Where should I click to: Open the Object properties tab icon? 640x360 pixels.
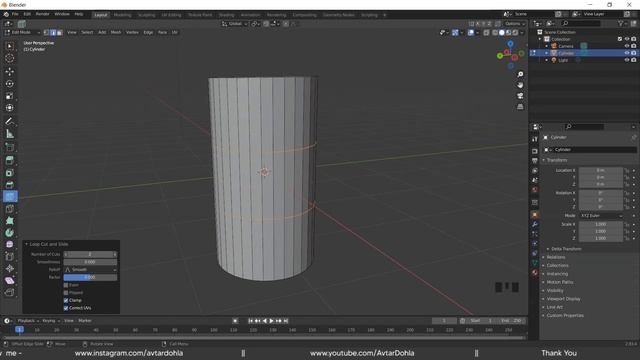pos(535,214)
